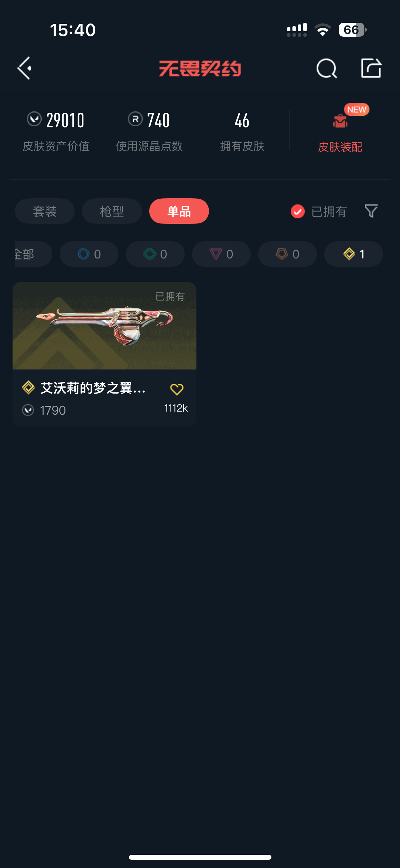400x868 pixels.
Task: Select the orange pentagon tier filter
Action: (287, 254)
